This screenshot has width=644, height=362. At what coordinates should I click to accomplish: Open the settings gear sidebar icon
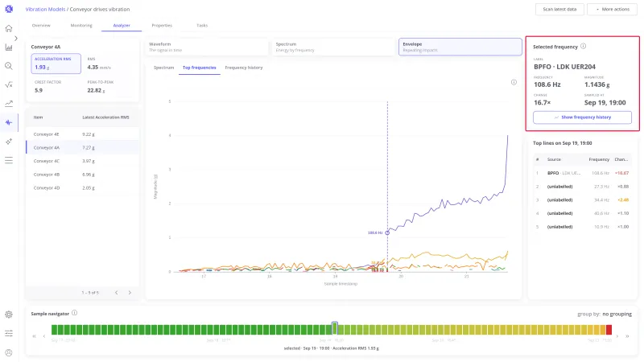pos(9,315)
